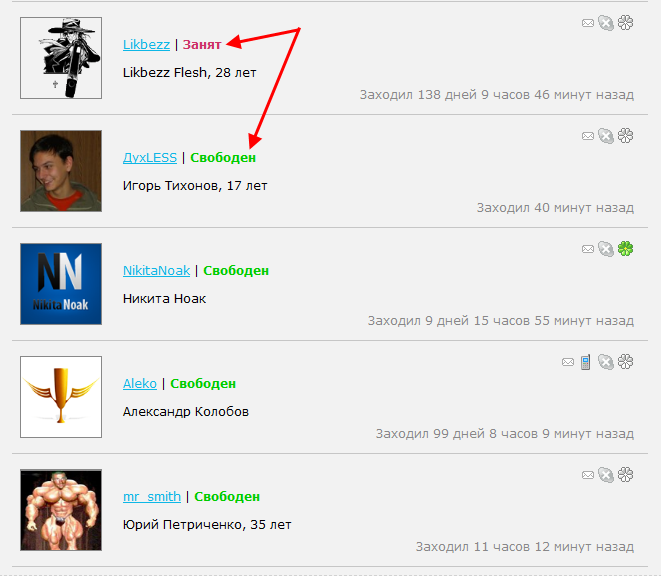Click Игорь Тихонов's photo avatar
The width and height of the screenshot is (661, 577).
(61, 171)
